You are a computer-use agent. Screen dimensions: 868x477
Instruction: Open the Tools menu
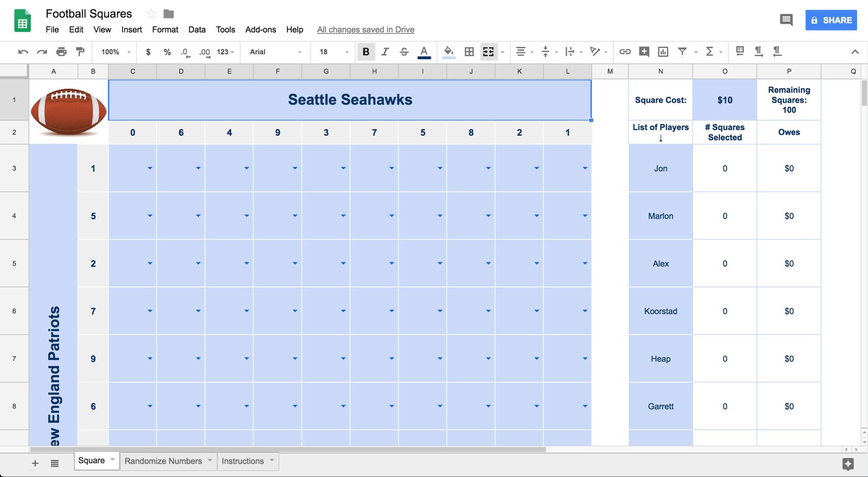(x=225, y=30)
